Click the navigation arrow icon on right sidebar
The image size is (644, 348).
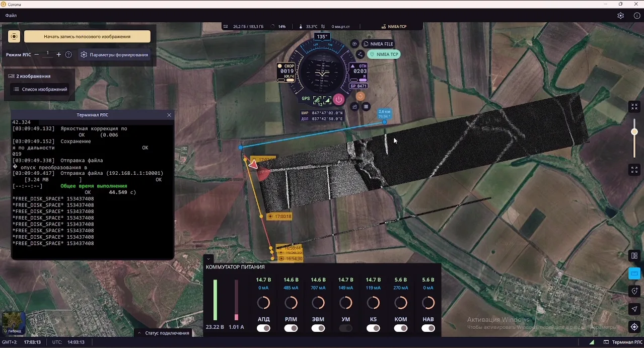(x=634, y=309)
